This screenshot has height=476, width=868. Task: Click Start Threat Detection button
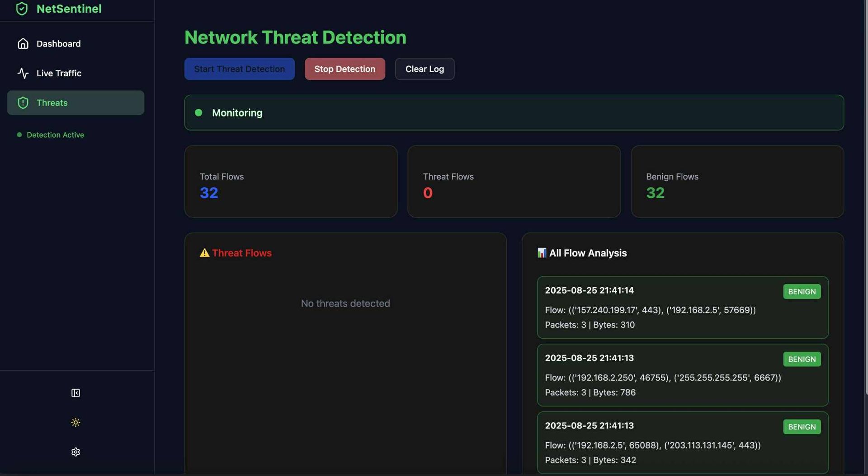pos(240,69)
